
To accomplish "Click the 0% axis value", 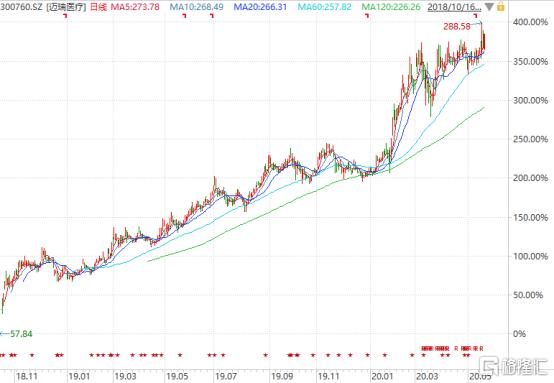I will [519, 334].
